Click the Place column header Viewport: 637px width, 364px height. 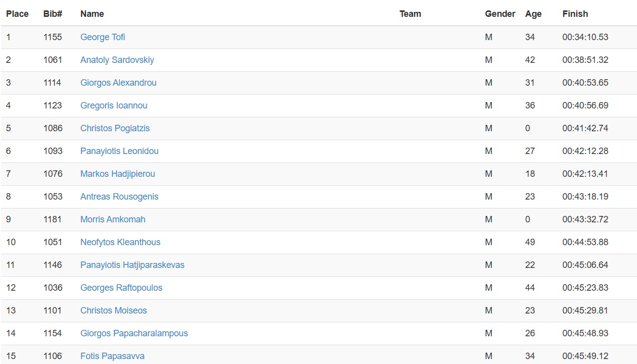click(x=17, y=14)
